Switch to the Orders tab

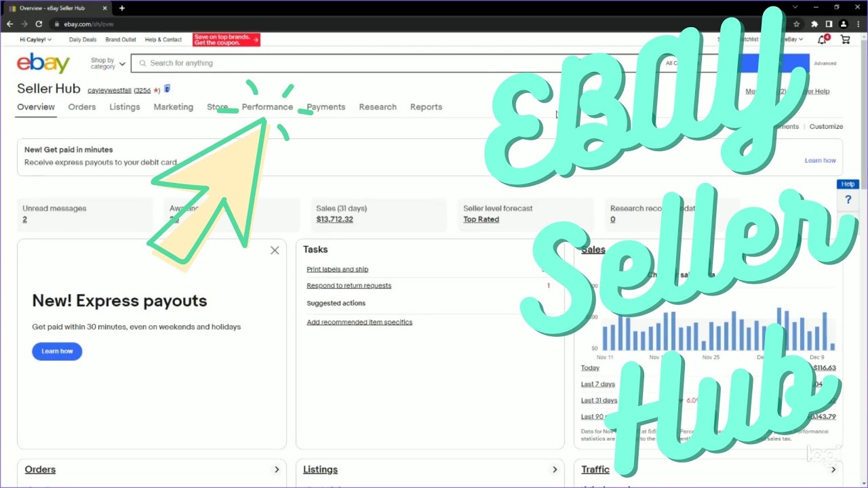coord(82,107)
